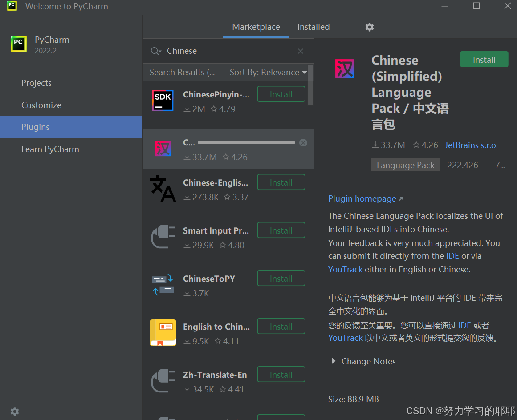The image size is (517, 420).
Task: Cancel the Chinese language pack download
Action: (303, 143)
